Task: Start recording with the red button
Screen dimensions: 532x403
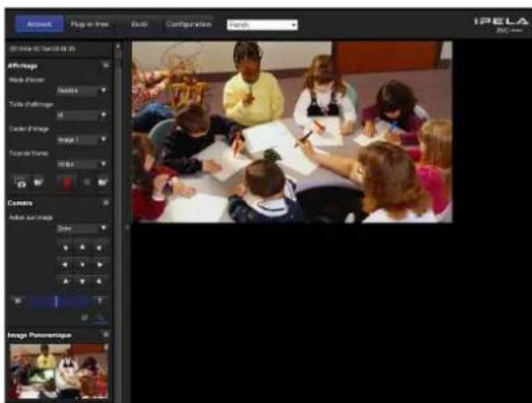Action: [67, 183]
